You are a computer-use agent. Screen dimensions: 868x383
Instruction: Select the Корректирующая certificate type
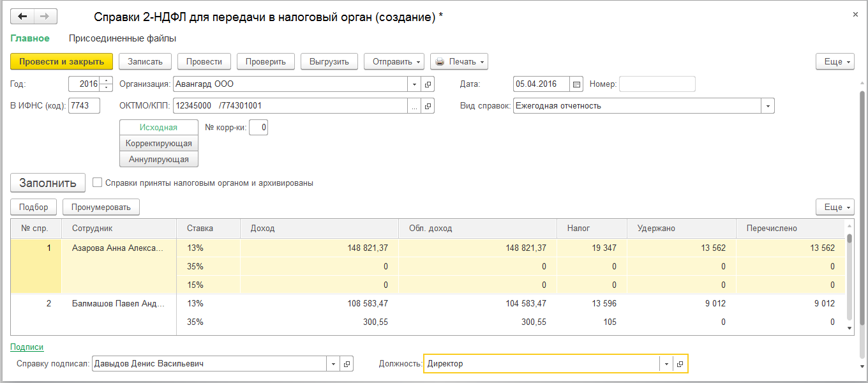159,144
